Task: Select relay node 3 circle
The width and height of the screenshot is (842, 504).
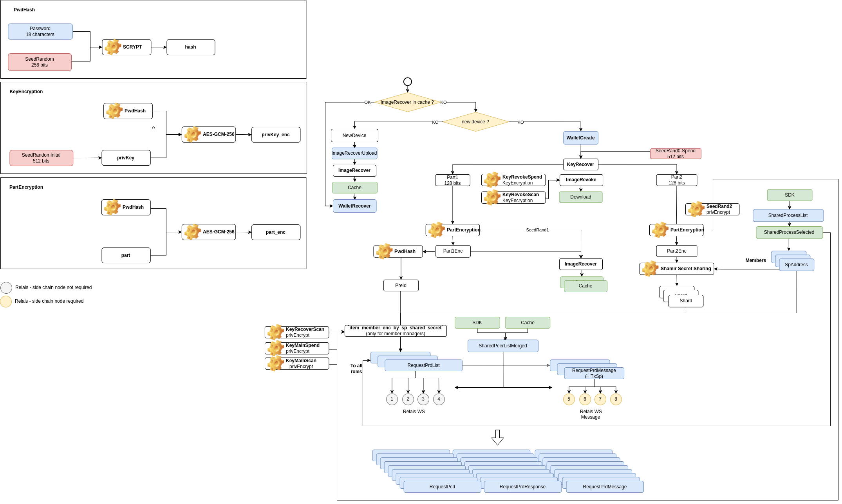Action: point(423,399)
